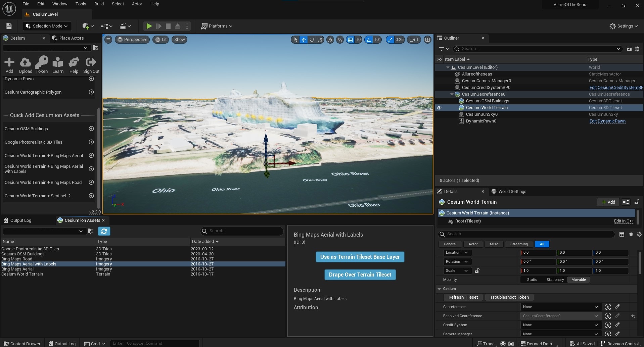Viewport: 644px width, 347px height.
Task: Set Mobility to Static
Action: coord(532,280)
